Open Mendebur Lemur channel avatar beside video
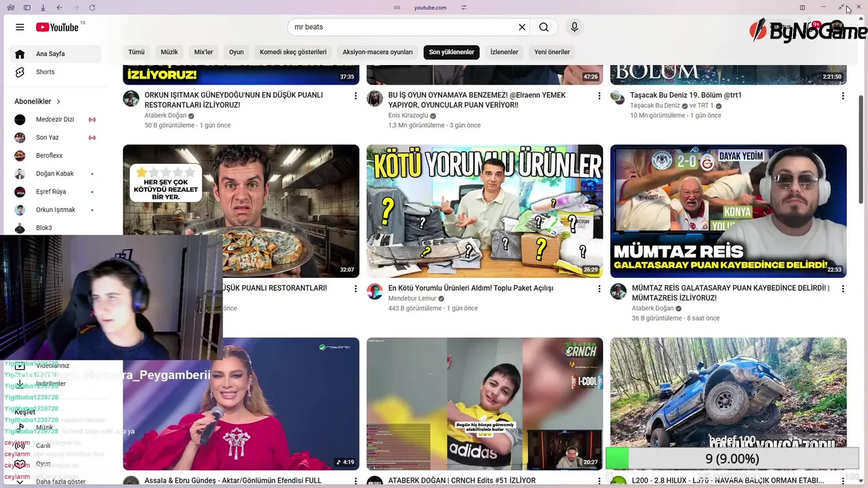Viewport: 868px width, 488px height. click(375, 291)
